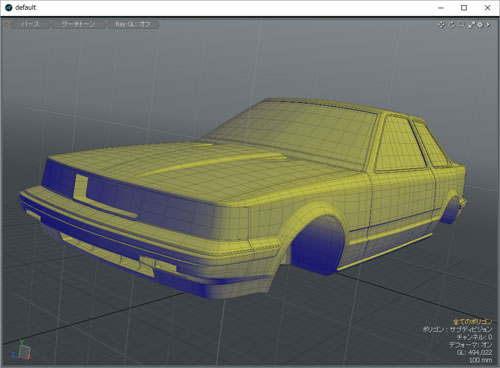This screenshot has width=500, height=368.
Task: Close the default window
Action: (x=487, y=8)
